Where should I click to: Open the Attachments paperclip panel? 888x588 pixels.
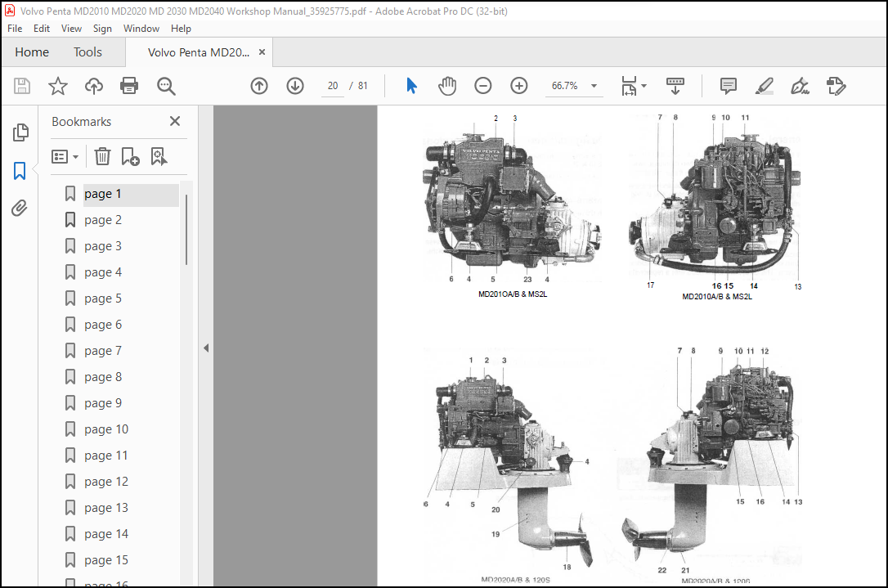[x=20, y=208]
